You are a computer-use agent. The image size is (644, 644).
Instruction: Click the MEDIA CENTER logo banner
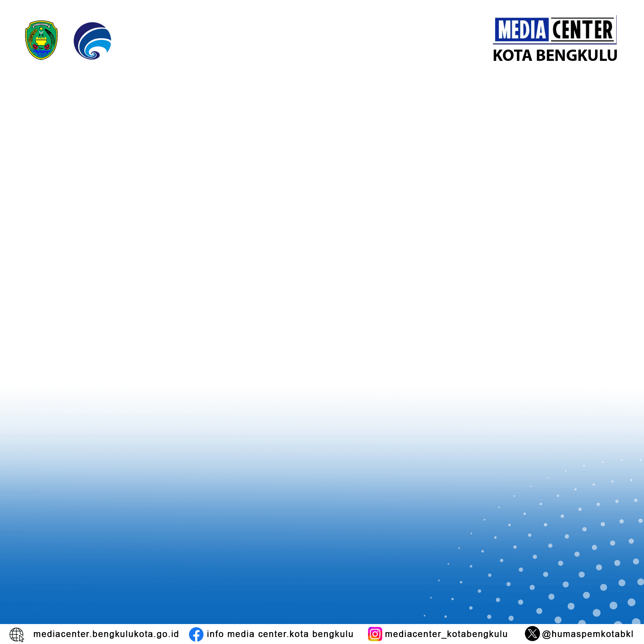click(555, 30)
